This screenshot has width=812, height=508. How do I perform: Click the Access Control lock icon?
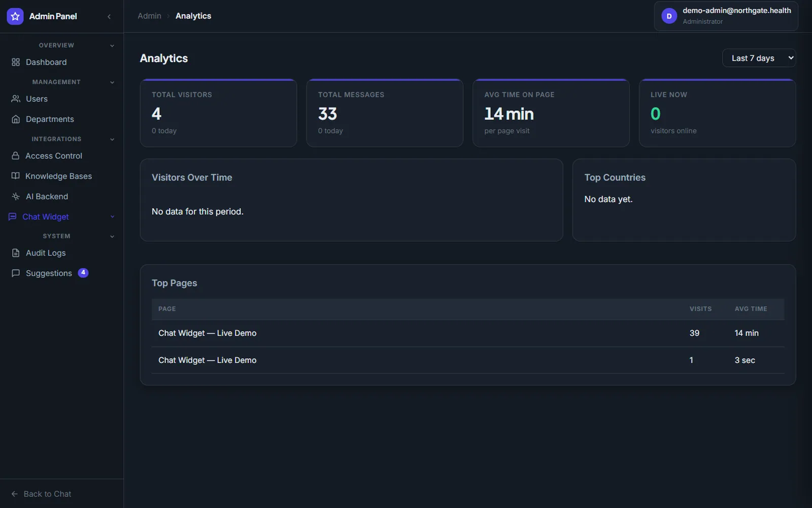pyautogui.click(x=16, y=155)
